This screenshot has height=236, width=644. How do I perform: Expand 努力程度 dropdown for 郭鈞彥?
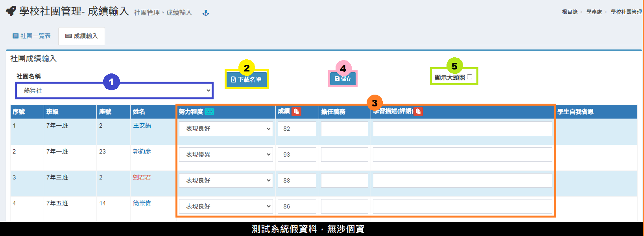[226, 155]
